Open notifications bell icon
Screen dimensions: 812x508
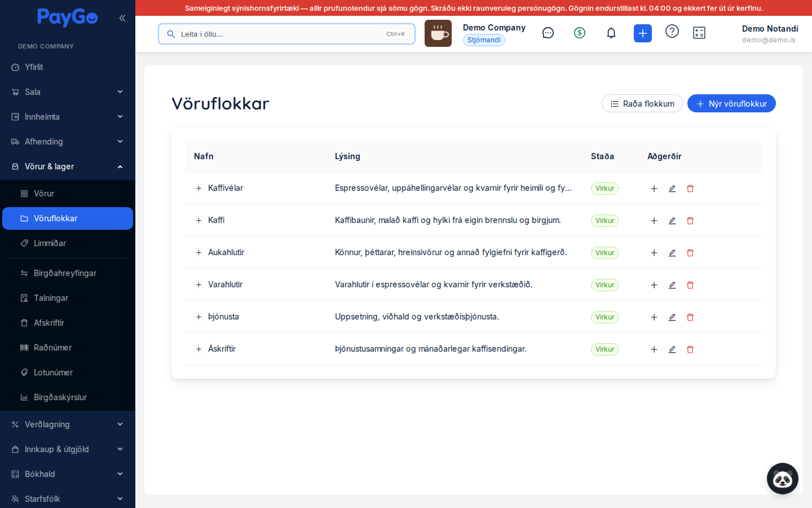coord(611,33)
